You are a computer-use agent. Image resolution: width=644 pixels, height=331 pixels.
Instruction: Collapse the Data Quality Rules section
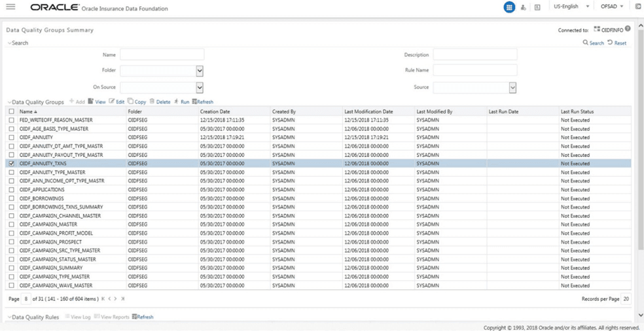(10, 317)
